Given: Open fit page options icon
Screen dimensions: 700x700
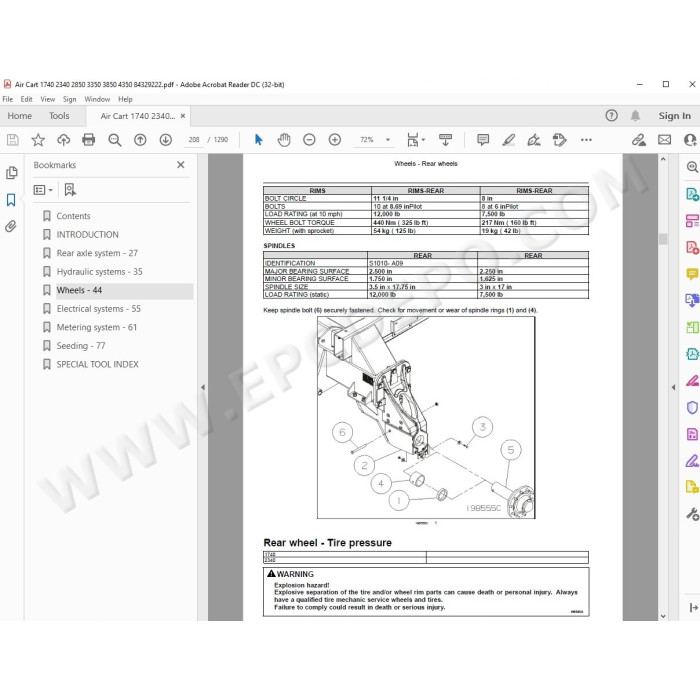Looking at the screenshot, I should coord(415,140).
